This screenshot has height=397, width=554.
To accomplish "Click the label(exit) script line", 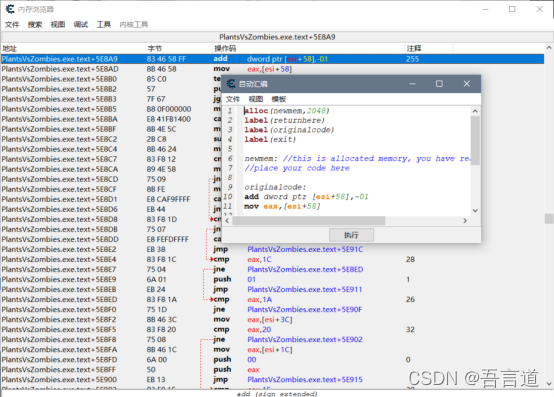I will pyautogui.click(x=270, y=140).
